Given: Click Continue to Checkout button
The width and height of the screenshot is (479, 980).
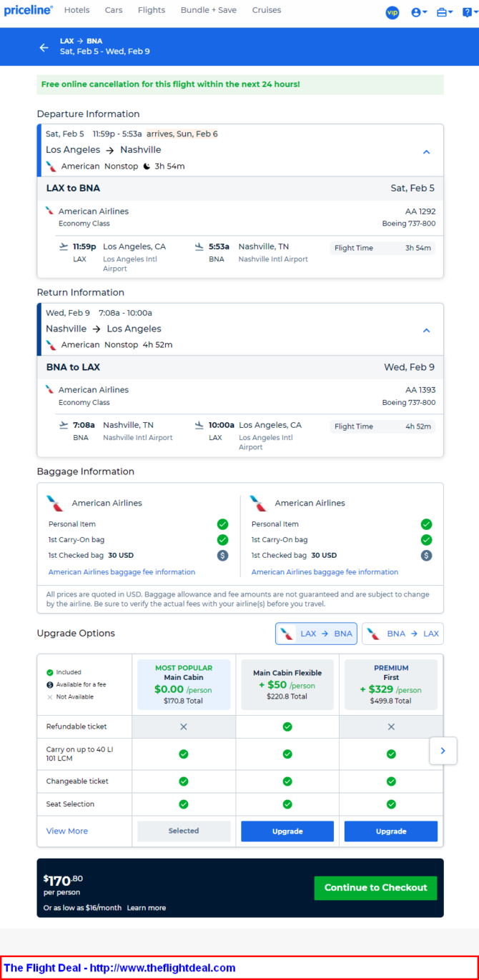Looking at the screenshot, I should pos(375,888).
